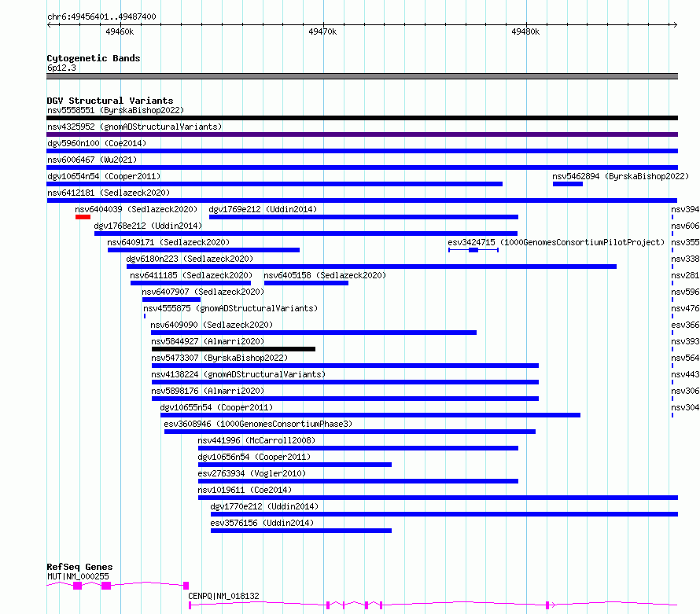Select the nsv6407907 (Sedlazeck2020) label
The height and width of the screenshot is (614, 700).
[x=203, y=292]
